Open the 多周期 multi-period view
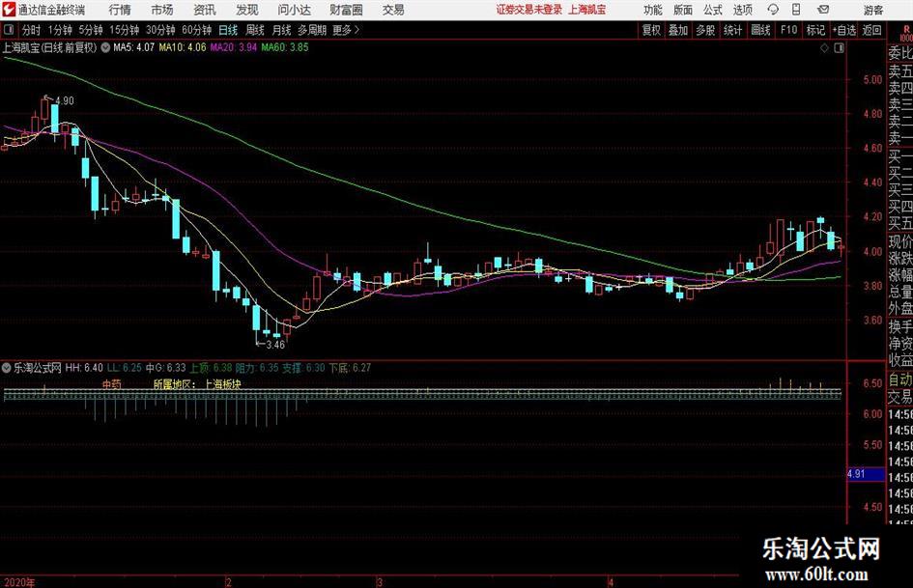The height and width of the screenshot is (588, 913). [x=312, y=30]
